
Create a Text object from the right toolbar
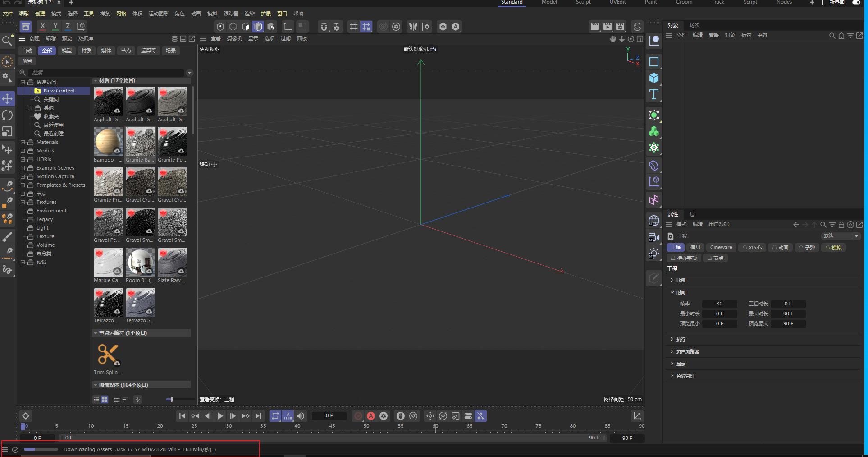point(654,94)
